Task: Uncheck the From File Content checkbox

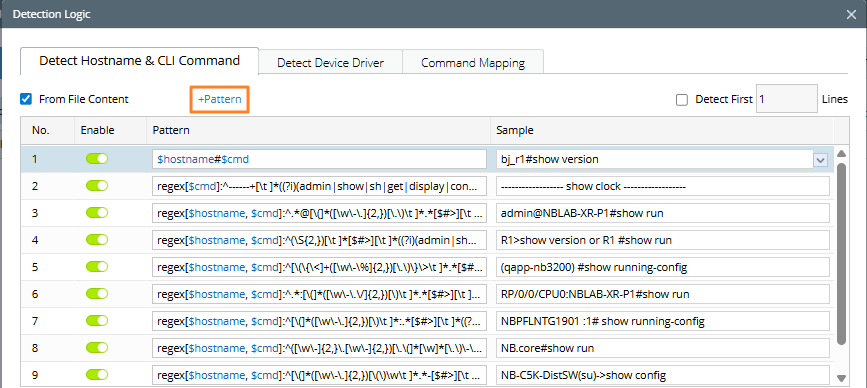Action: click(25, 99)
